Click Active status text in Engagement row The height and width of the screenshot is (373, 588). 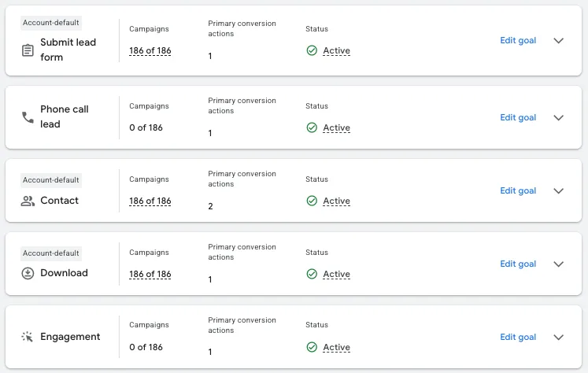[x=336, y=347]
